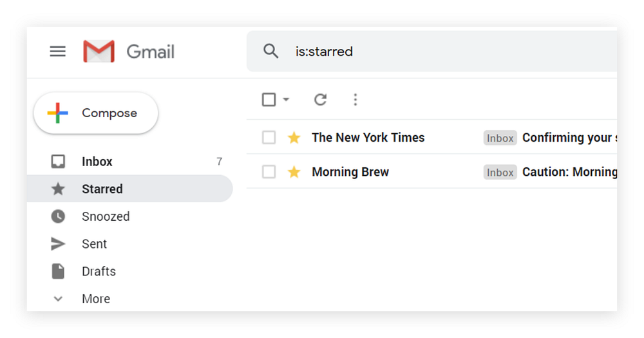Click the search field containing is:starred

[431, 52]
